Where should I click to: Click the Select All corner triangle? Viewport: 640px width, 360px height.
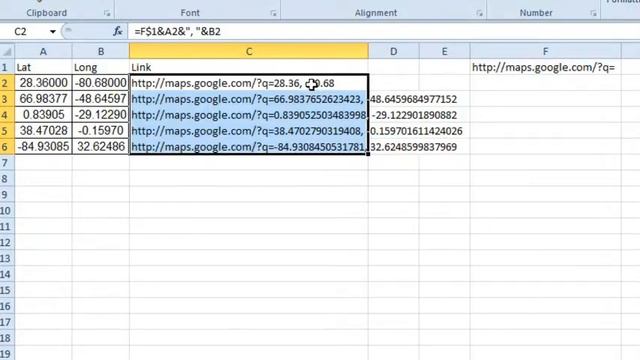pyautogui.click(x=7, y=51)
